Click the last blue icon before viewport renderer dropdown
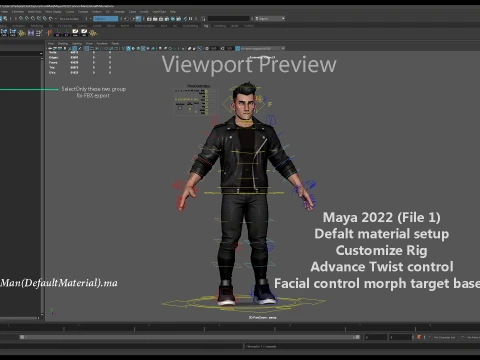The width and height of the screenshot is (480, 360). tap(238, 48)
